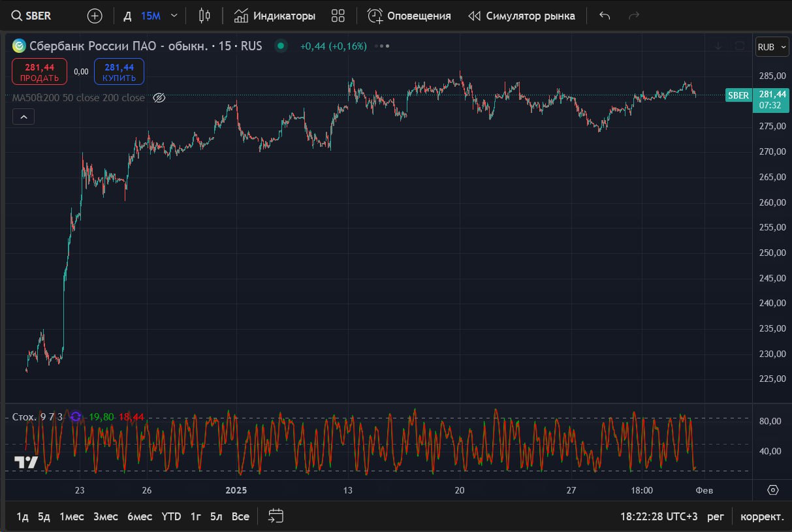Collapse the indicator legend with chevron

24,117
